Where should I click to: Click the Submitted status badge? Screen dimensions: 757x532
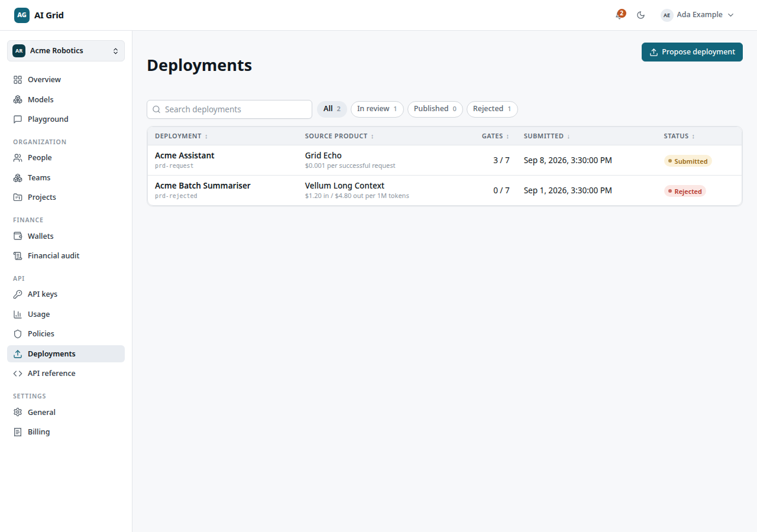[x=688, y=161]
